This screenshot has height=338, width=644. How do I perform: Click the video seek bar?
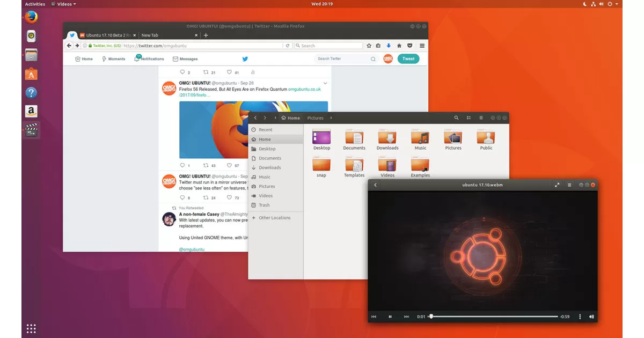493,317
